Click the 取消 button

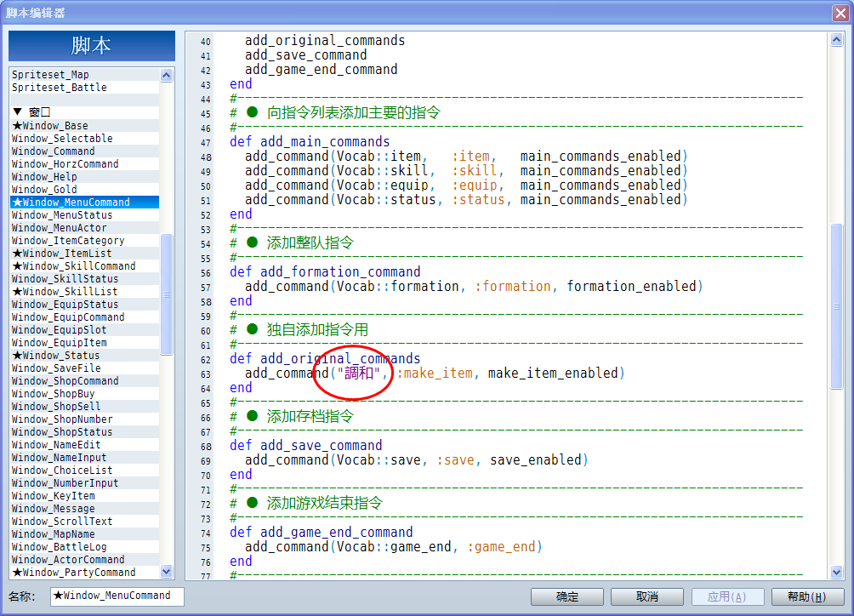pyautogui.click(x=647, y=596)
